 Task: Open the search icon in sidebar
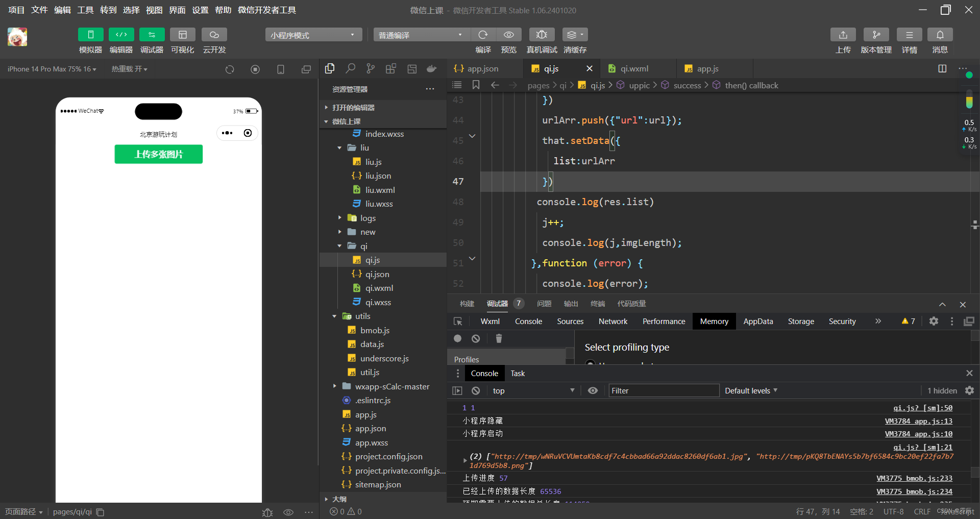[x=350, y=68]
